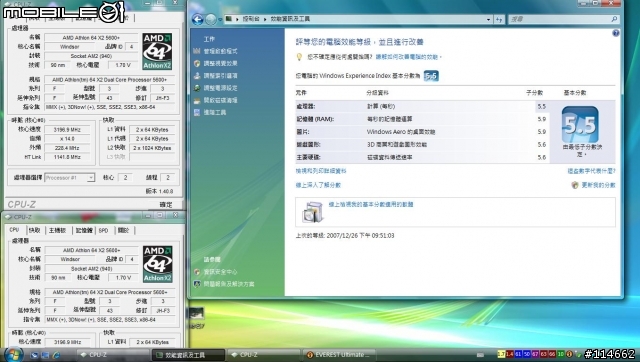The width and height of the screenshot is (640, 362).
Task: Click the 228.4 MHz bus speed value
Action: point(67,148)
